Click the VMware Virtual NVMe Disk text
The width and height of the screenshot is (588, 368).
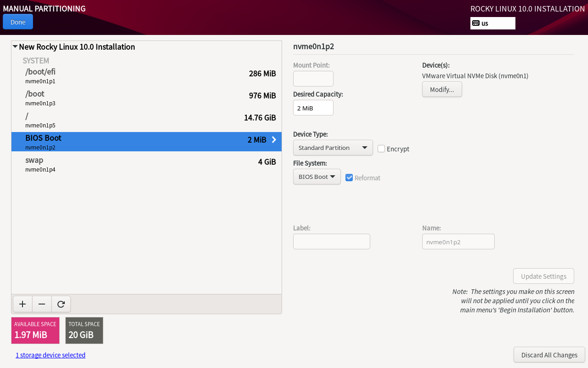click(x=475, y=76)
